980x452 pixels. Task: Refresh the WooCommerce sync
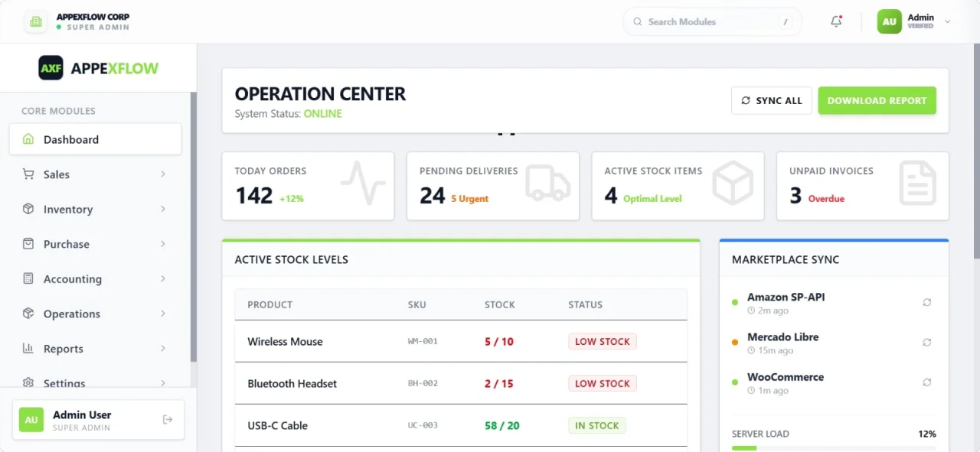point(927,382)
